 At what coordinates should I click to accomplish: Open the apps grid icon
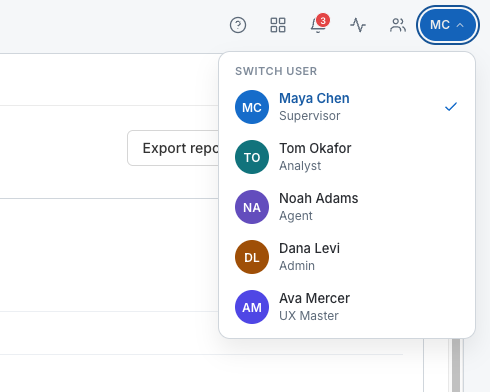coord(278,25)
